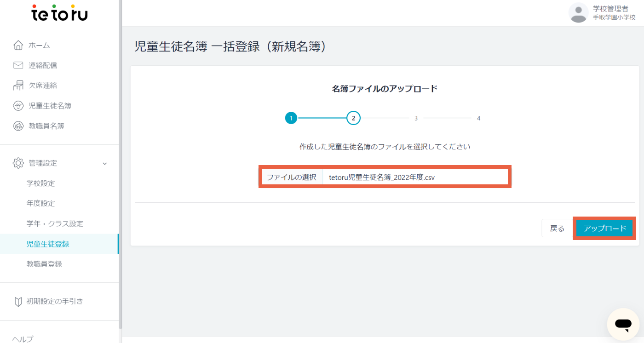Image resolution: width=644 pixels, height=343 pixels.
Task: Click the chair icon for 欠席連絡
Action: (18, 85)
